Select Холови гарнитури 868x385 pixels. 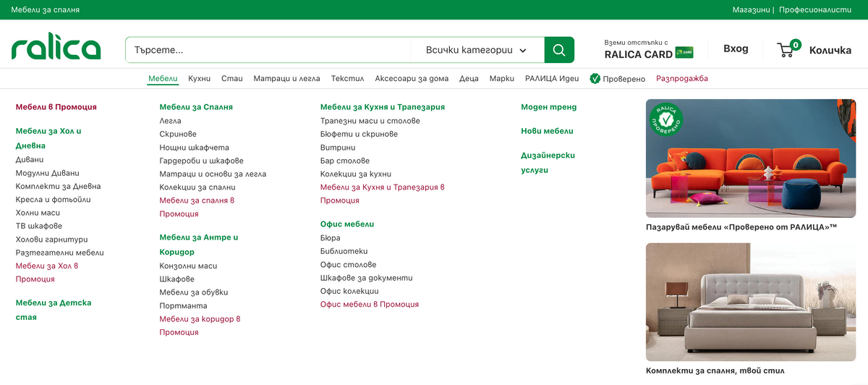tap(51, 239)
